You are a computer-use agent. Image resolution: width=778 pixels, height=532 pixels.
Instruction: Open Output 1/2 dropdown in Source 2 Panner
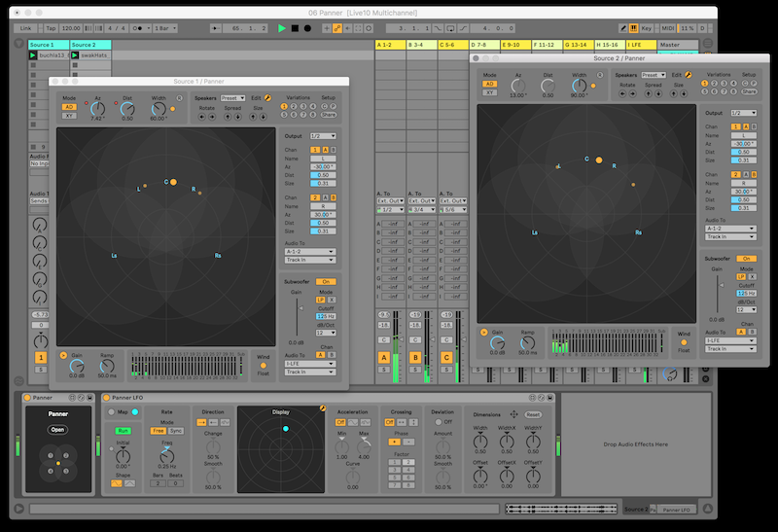[x=744, y=113]
